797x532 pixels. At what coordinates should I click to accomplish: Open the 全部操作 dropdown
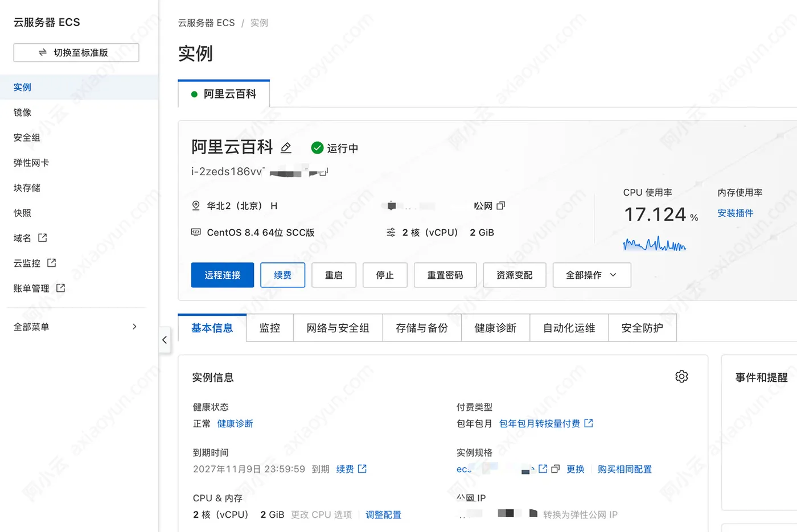591,275
